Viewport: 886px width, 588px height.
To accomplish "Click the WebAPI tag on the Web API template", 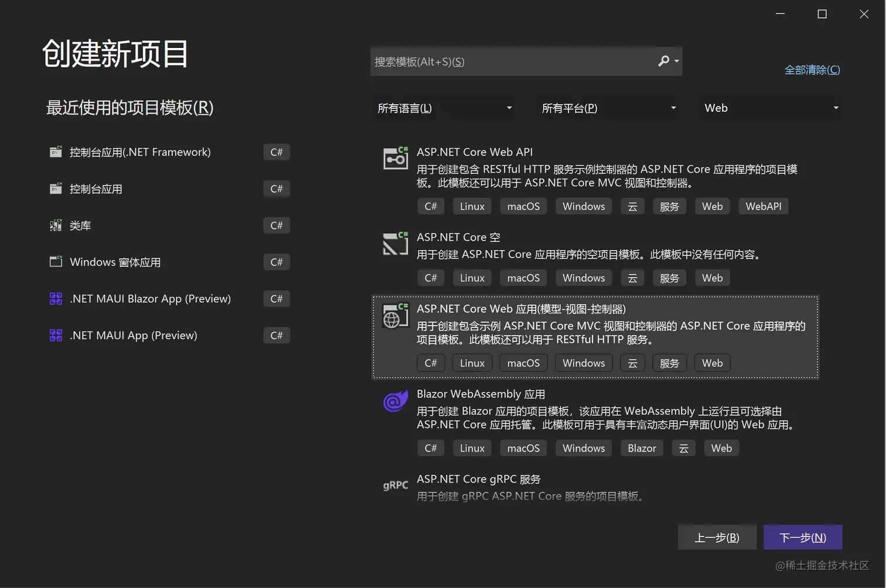I will (763, 206).
